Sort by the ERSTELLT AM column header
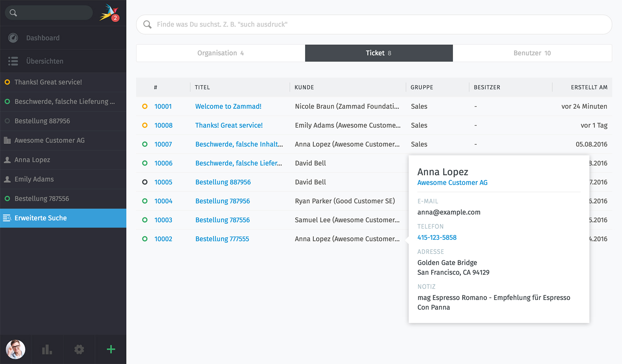 pyautogui.click(x=589, y=87)
